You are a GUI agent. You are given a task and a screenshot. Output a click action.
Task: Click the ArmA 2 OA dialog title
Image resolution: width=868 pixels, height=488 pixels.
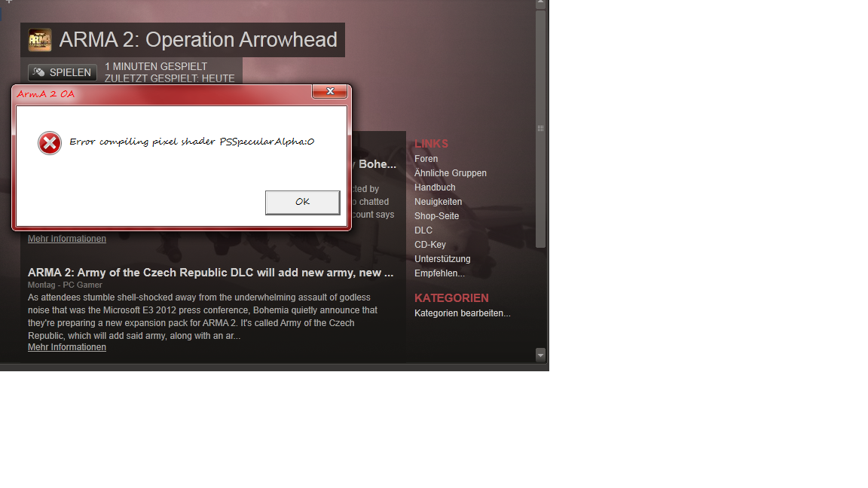(x=45, y=94)
